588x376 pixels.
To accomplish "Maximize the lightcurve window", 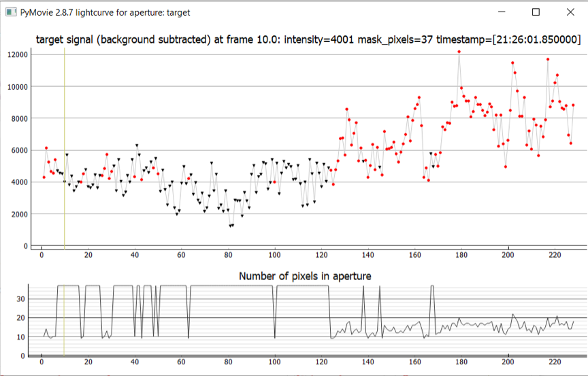I will [536, 12].
